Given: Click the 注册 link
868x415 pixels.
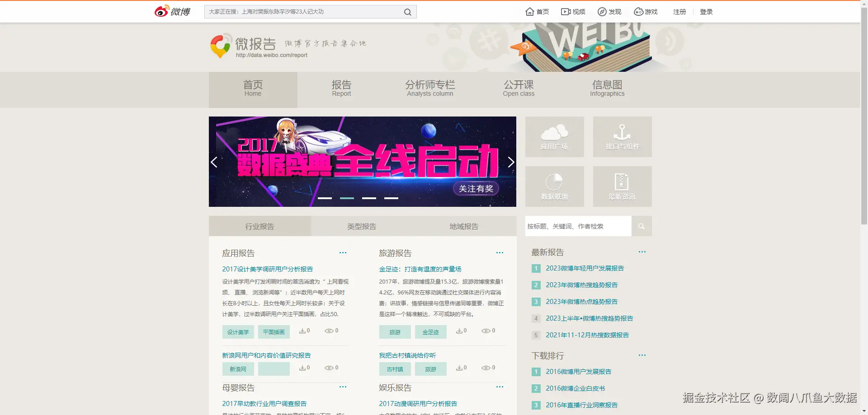Looking at the screenshot, I should pyautogui.click(x=679, y=12).
